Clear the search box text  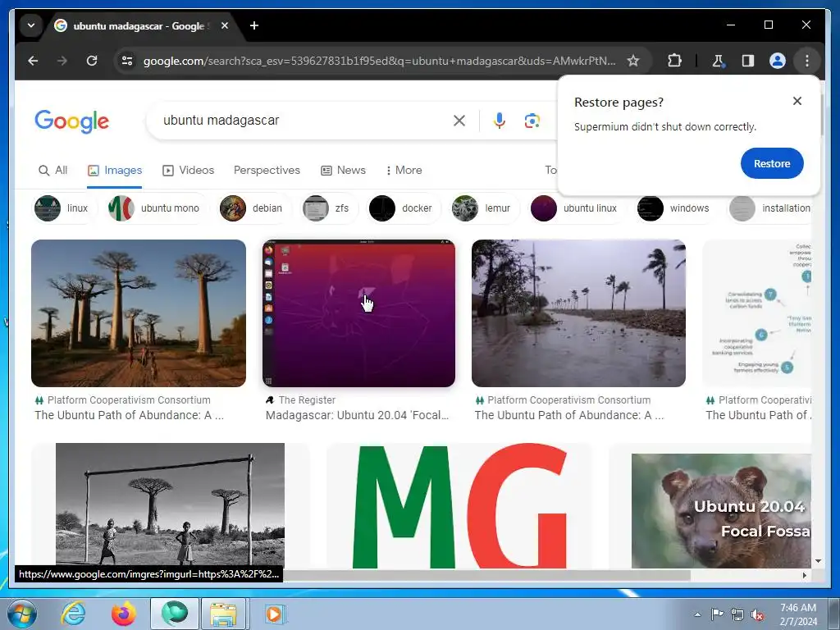point(459,121)
